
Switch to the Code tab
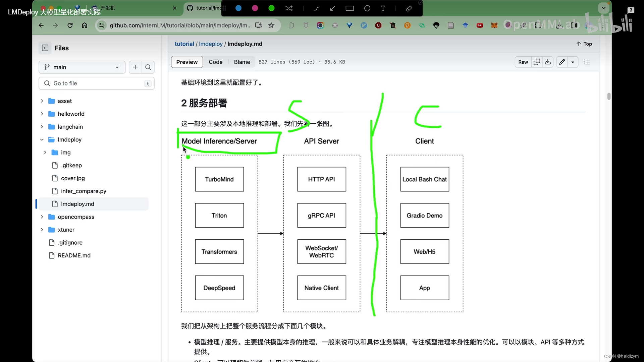216,62
